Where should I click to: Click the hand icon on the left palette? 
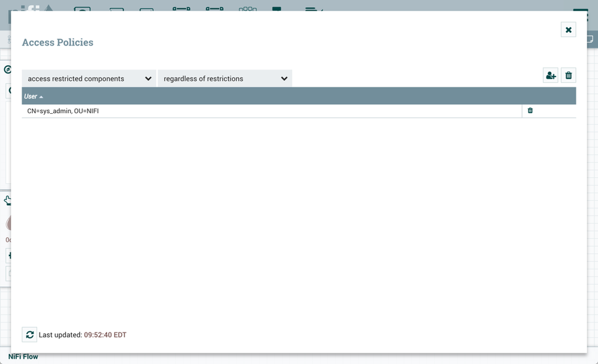pyautogui.click(x=8, y=201)
